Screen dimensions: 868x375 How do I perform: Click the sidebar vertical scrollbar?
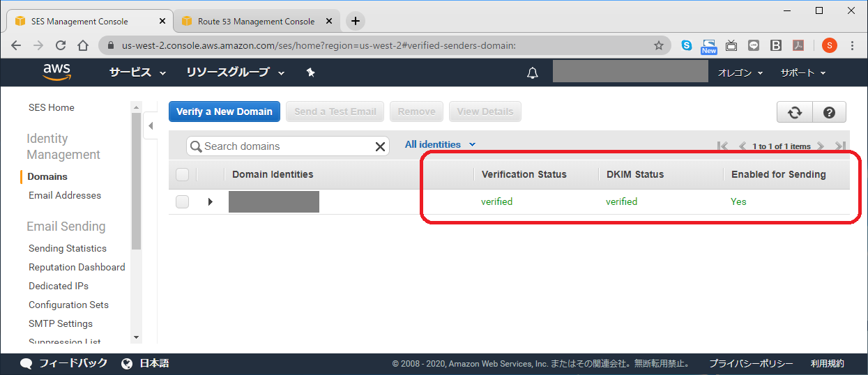[136, 181]
